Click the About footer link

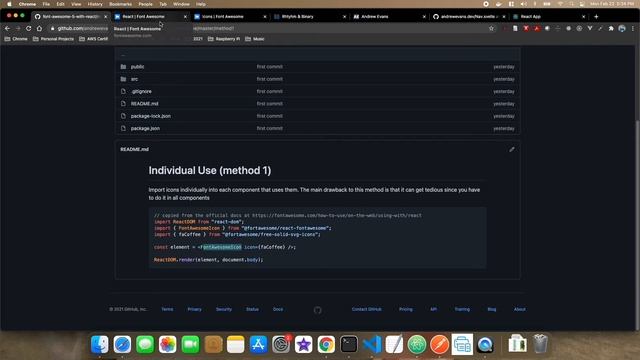(520, 309)
